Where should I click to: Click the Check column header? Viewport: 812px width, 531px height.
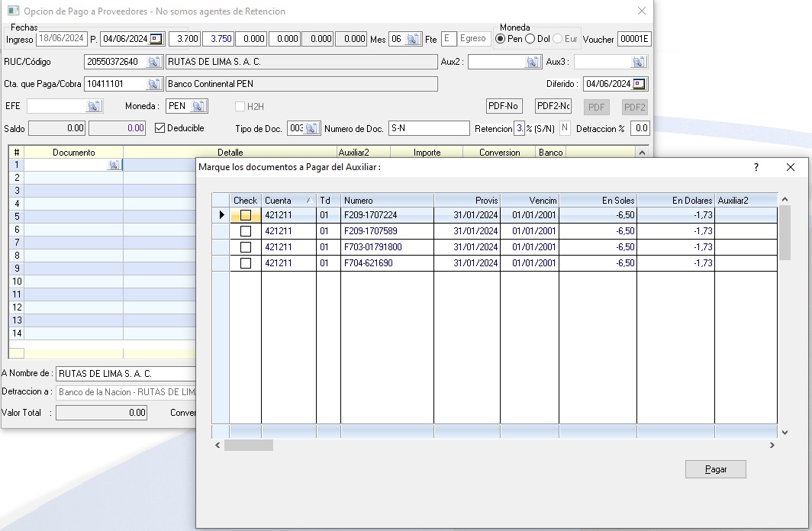(x=246, y=201)
